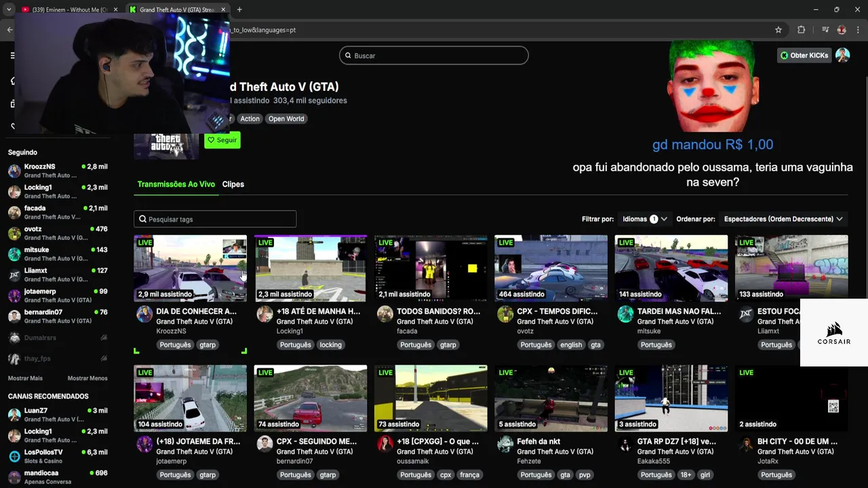Viewport: 868px width, 488px height.
Task: Open the CPX - TEMPOS DIFIC... stream title
Action: pos(557,311)
